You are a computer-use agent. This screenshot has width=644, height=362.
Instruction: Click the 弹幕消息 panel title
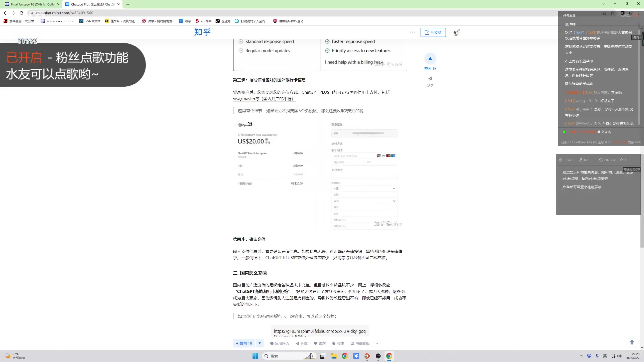569,15
